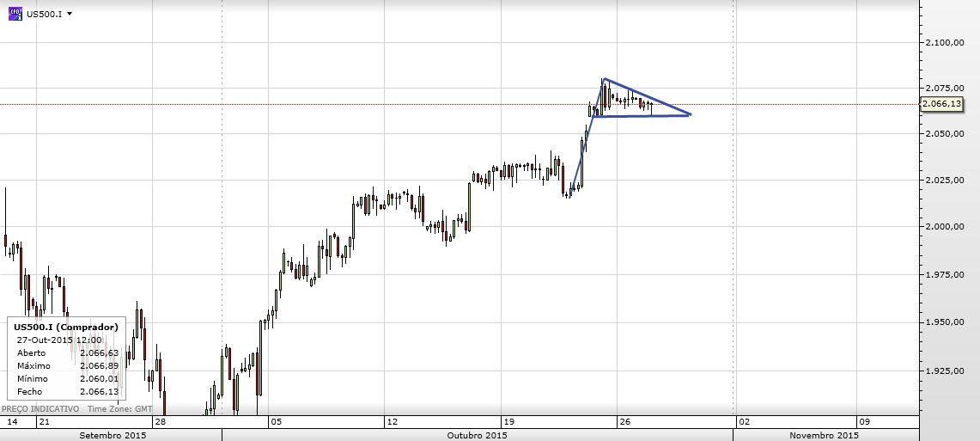Click date label 28 on time axis

click(x=160, y=421)
